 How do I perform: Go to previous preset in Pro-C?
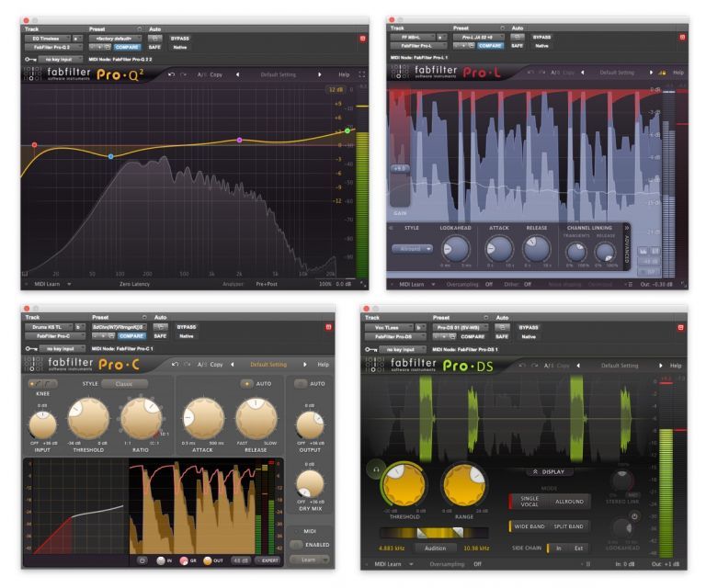coord(233,365)
